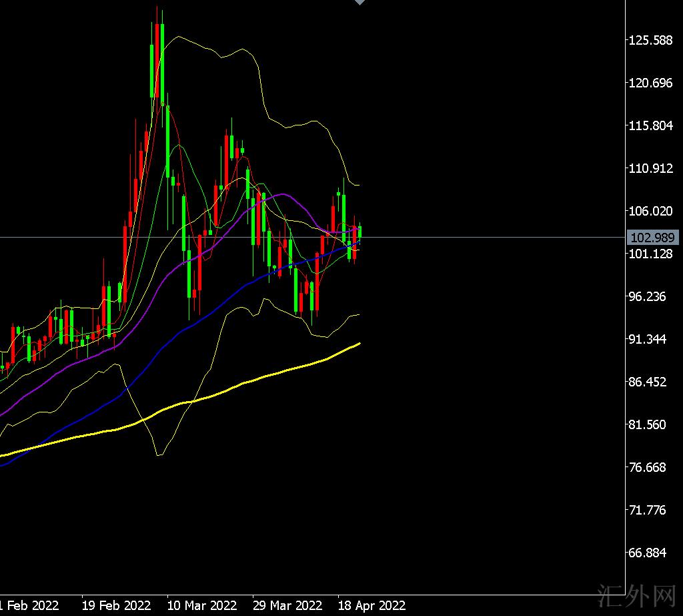Click the 汇外网 watermark logo
The height and width of the screenshot is (616, 683).
pos(636,596)
